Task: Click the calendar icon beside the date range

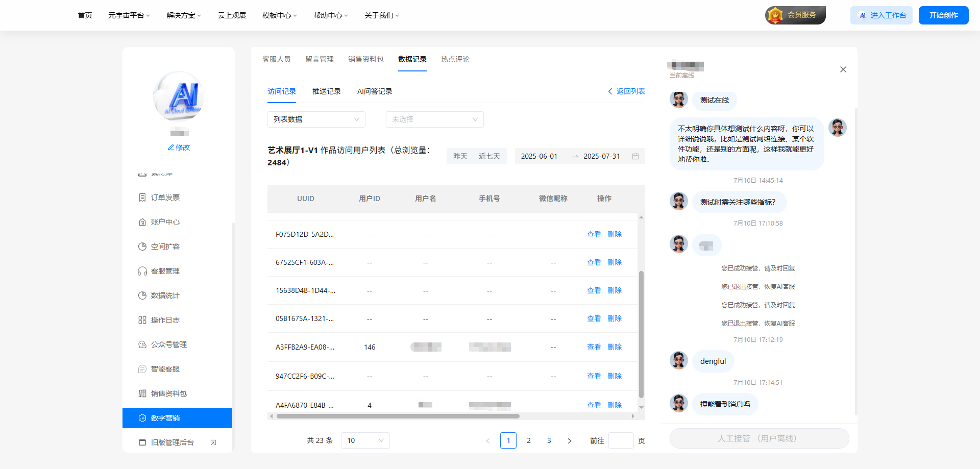Action: click(635, 156)
